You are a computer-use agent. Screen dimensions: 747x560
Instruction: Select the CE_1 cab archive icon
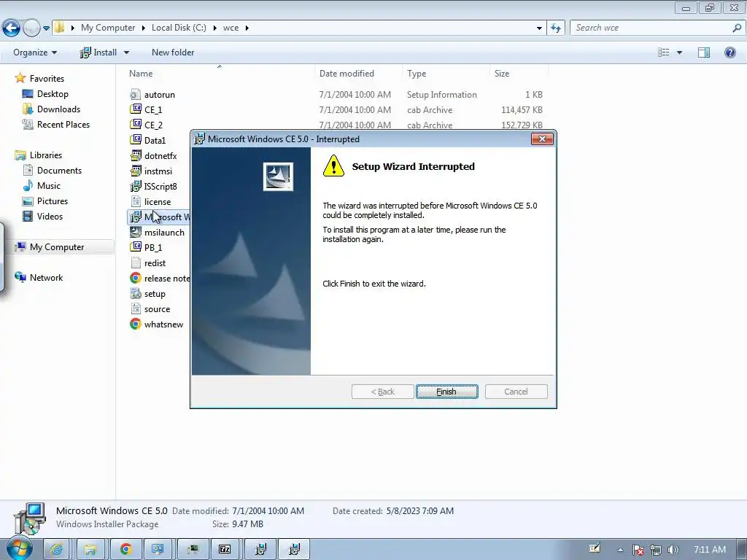click(x=135, y=109)
